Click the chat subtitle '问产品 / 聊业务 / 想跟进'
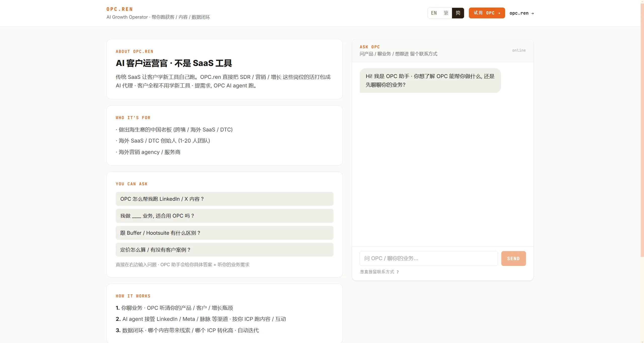 pyautogui.click(x=398, y=54)
